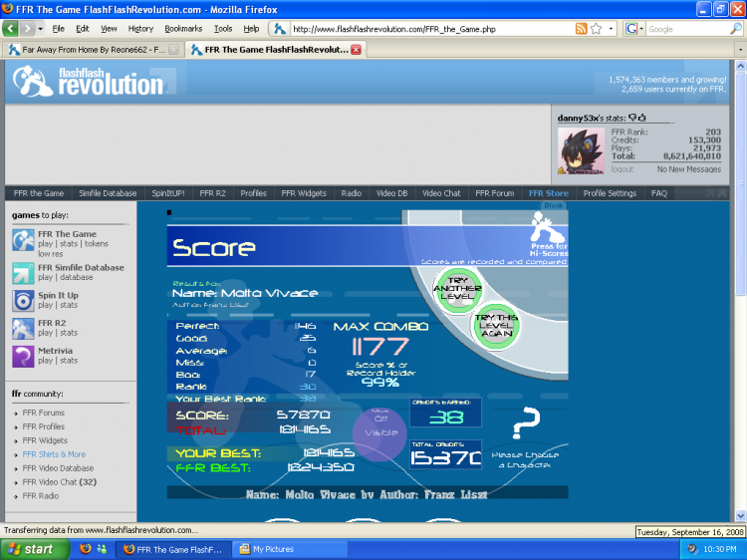Open FFR the Game nav item
The image size is (747, 560).
39,193
